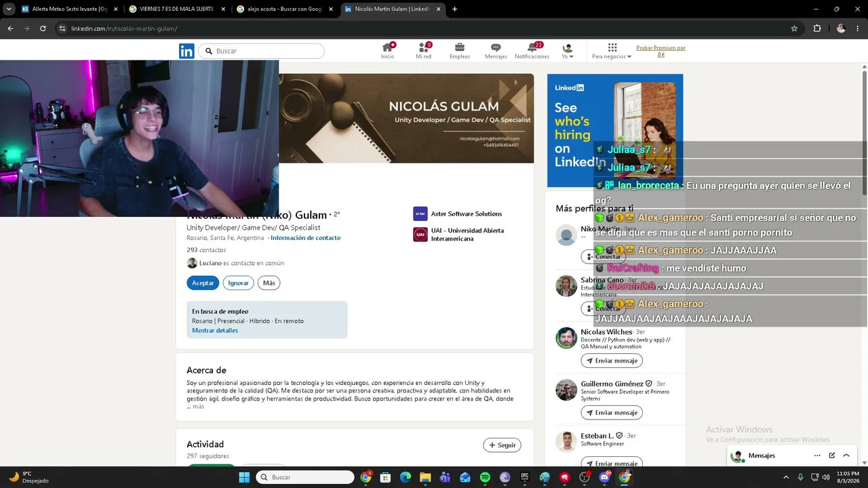Image resolution: width=868 pixels, height=488 pixels.
Task: Bookmark this page with the star icon
Action: click(794, 28)
